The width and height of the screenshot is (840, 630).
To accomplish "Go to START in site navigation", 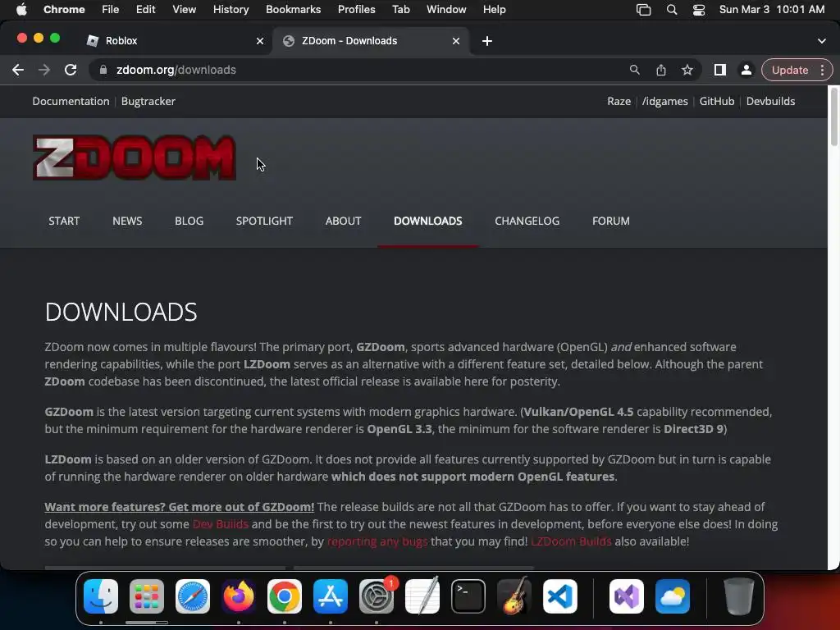I will pos(64,221).
